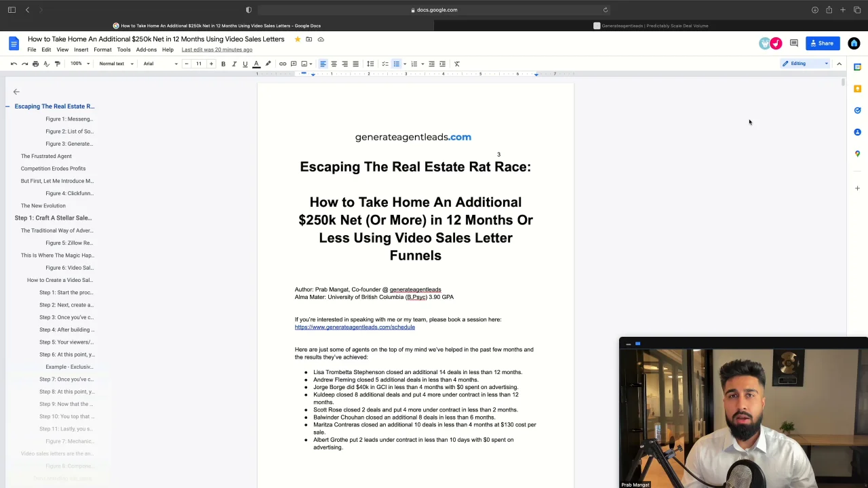
Task: Open Google Calendar in the side panel
Action: [857, 67]
